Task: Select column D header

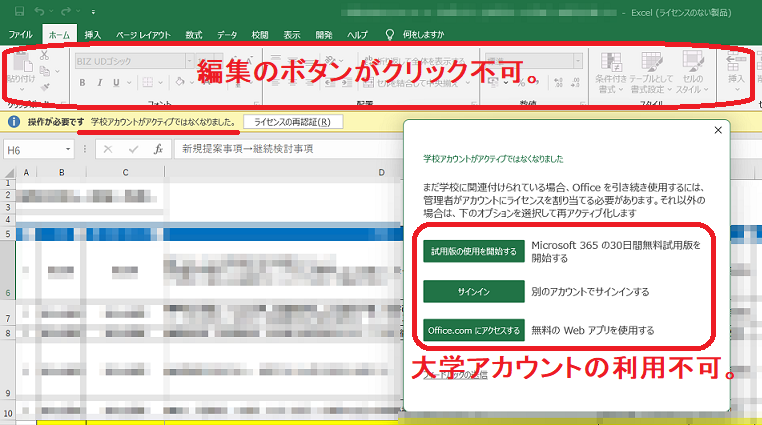Action: (381, 172)
